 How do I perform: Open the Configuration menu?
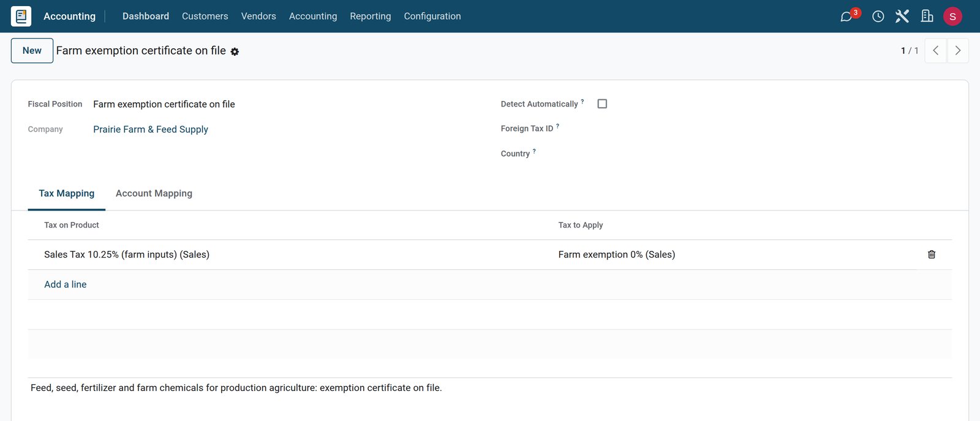click(x=432, y=17)
